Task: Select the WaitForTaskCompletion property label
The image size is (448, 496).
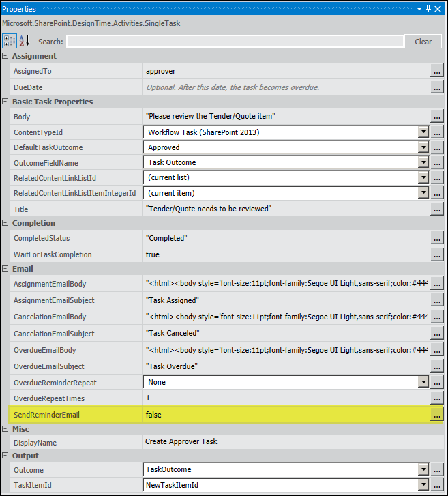Action: pyautogui.click(x=53, y=254)
